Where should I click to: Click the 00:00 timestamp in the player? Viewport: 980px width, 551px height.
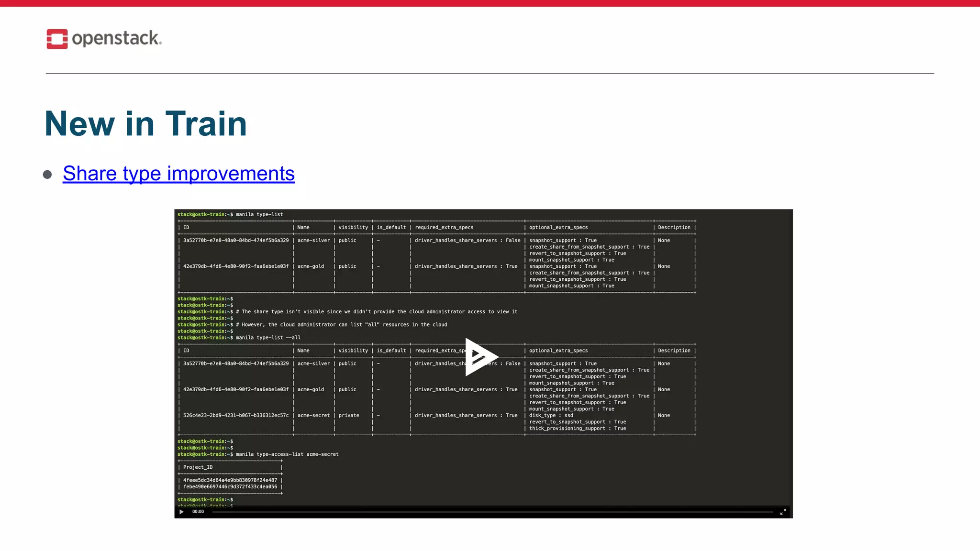(x=198, y=512)
